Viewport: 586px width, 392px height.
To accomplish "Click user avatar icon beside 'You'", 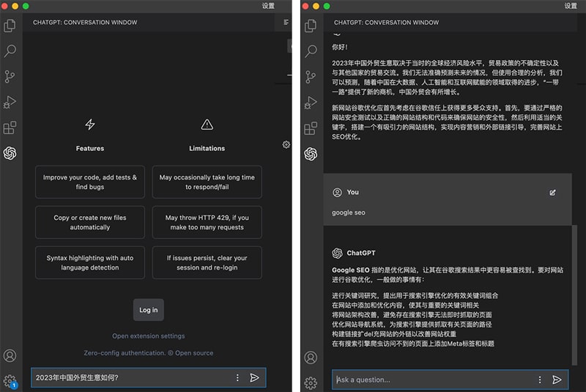I will pos(337,192).
